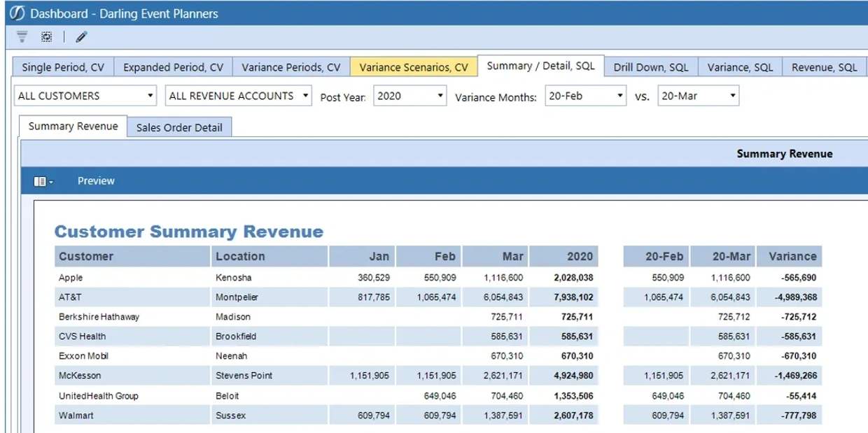868x433 pixels.
Task: Open the Post Year 2020 dropdown
Action: (x=409, y=97)
